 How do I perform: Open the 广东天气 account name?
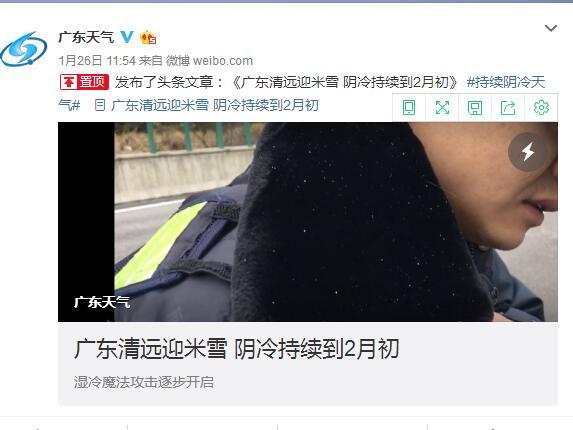87,37
